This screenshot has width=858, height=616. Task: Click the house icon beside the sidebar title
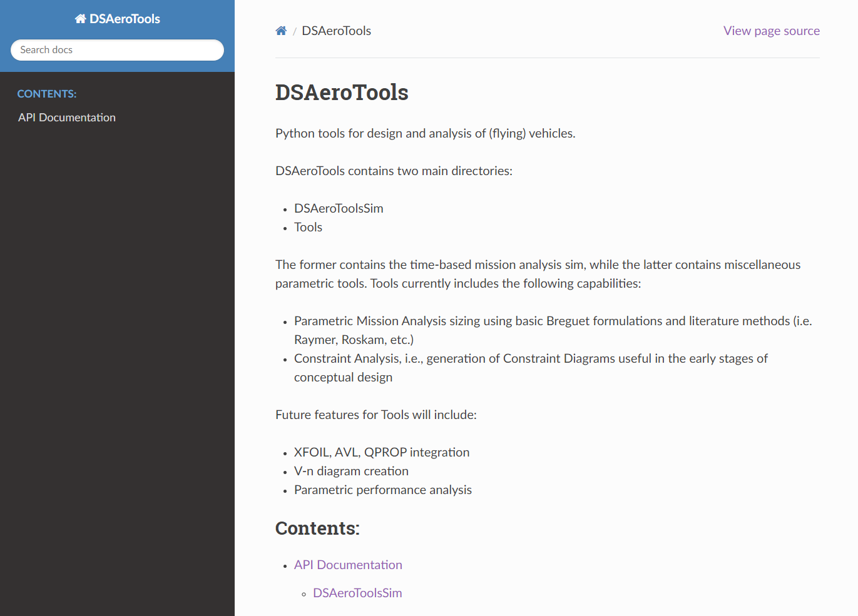click(x=80, y=19)
